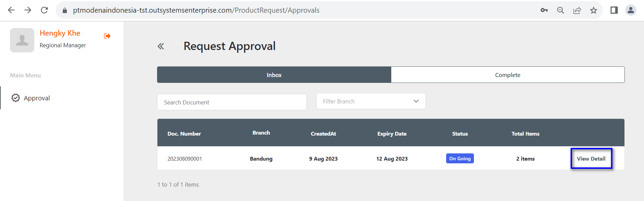Toggle the browser side panel icon
644x201 pixels.
pyautogui.click(x=614, y=10)
